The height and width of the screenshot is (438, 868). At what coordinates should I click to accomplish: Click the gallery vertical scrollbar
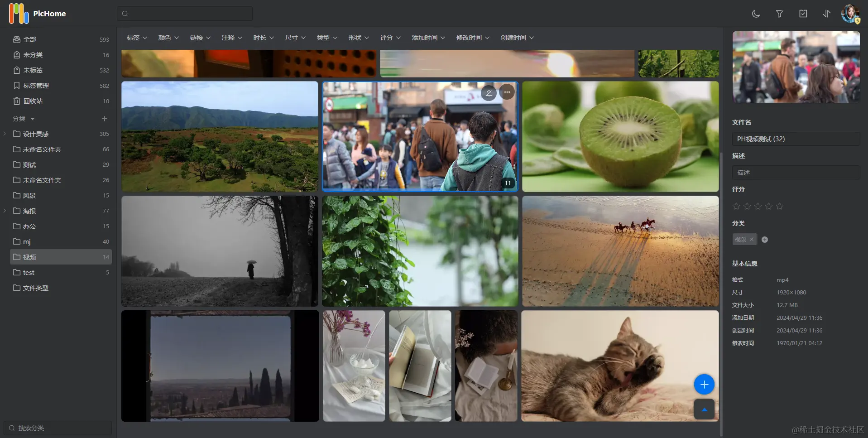(721, 294)
